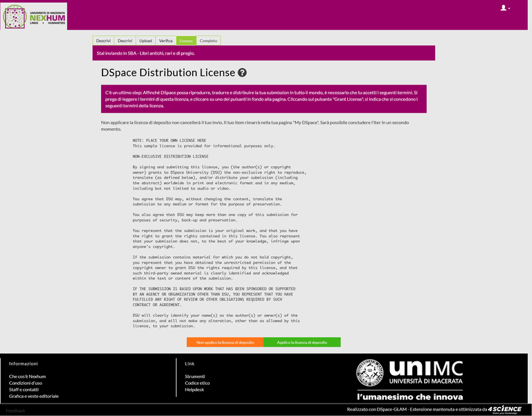Click the Feedback link at bottom left
532x416 pixels.
pyautogui.click(x=15, y=410)
